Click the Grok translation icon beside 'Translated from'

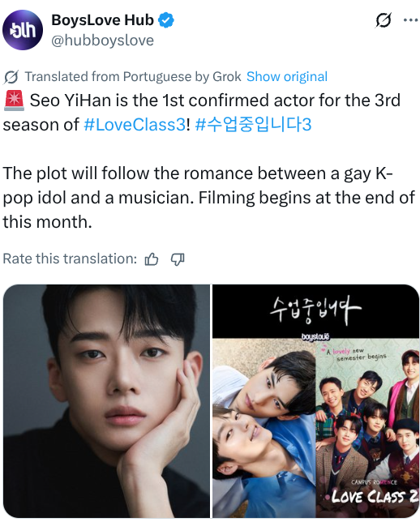click(11, 77)
